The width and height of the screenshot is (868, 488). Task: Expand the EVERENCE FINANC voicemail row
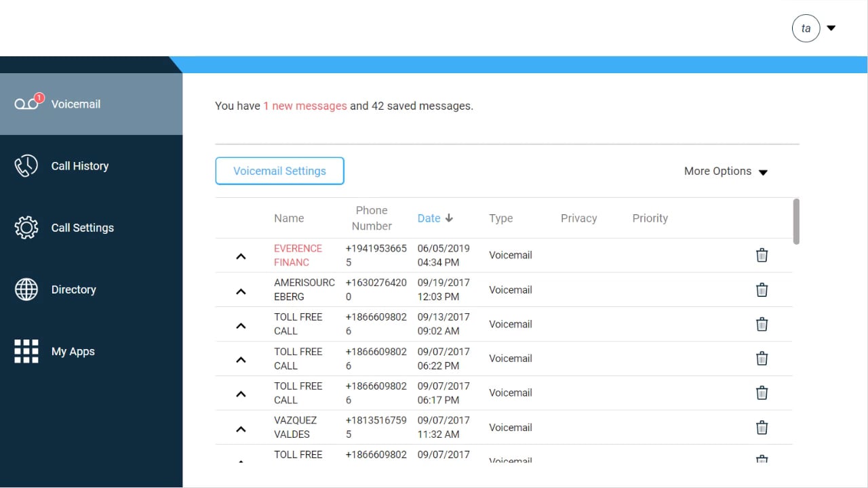coord(241,256)
